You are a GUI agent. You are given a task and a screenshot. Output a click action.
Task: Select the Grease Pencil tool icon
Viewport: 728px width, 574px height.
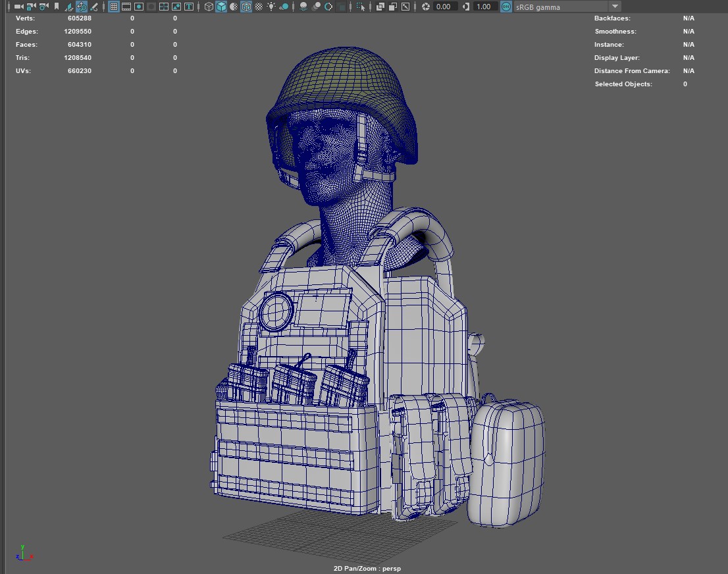coord(94,7)
